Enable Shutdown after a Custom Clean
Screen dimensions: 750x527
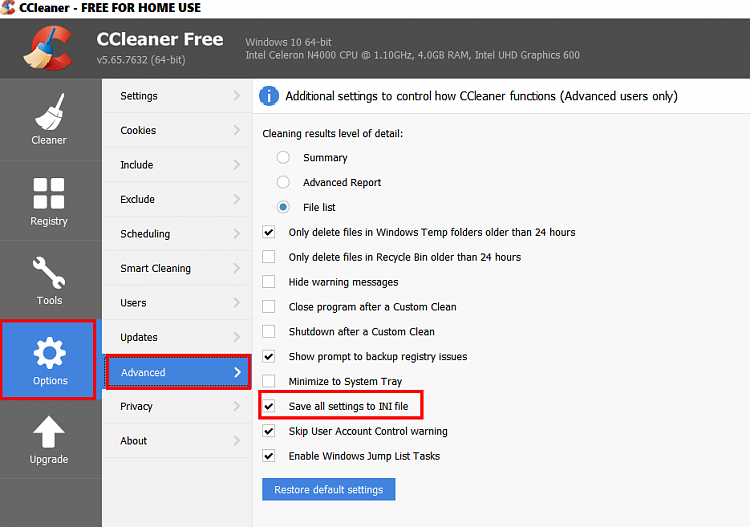coord(269,332)
